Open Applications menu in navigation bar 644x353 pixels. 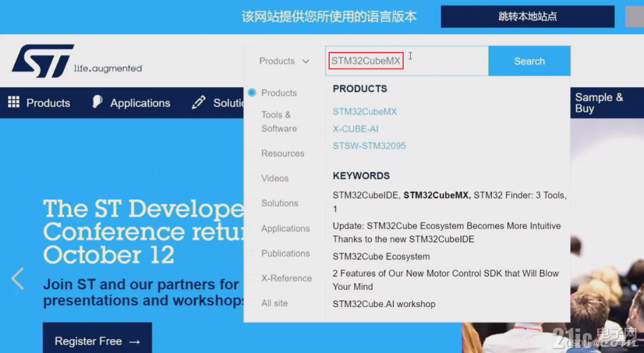point(140,103)
